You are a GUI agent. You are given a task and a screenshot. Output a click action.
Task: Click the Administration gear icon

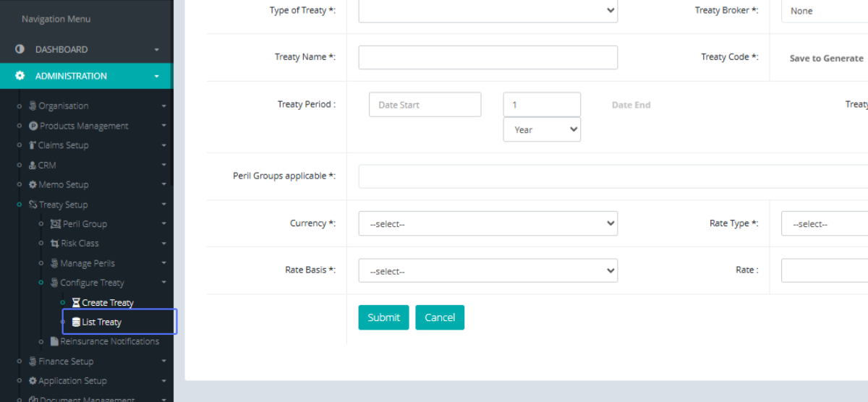(20, 76)
